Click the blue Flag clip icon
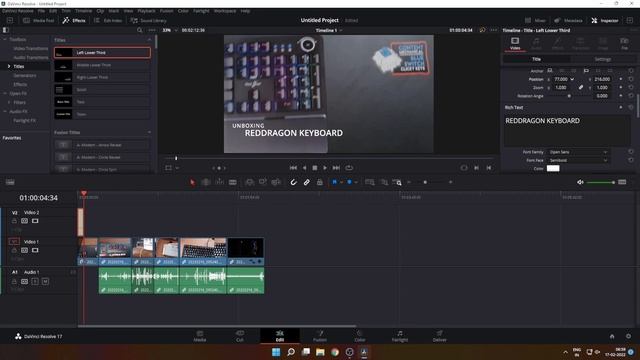 pyautogui.click(x=334, y=182)
